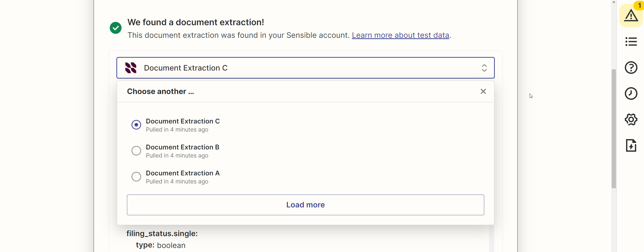Open the warning issues panel icon
Image resolution: width=644 pixels, height=252 pixels.
click(x=631, y=16)
